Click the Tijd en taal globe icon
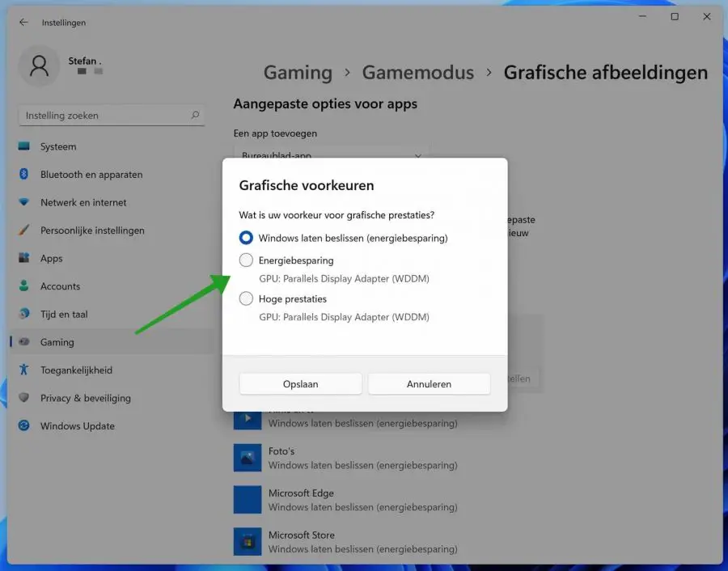728x571 pixels. [23, 314]
